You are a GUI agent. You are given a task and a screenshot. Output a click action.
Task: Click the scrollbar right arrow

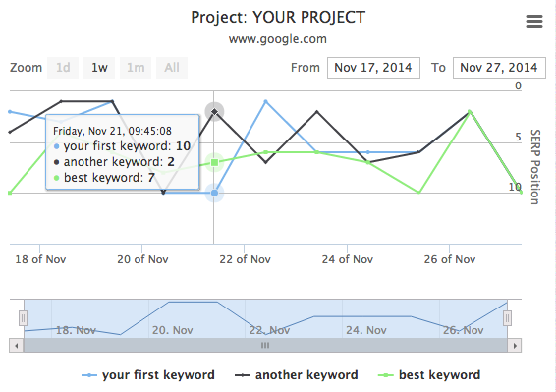click(x=515, y=345)
